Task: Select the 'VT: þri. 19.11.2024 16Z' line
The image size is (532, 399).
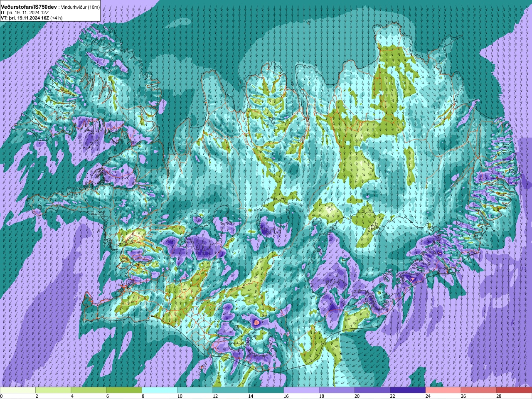Action: 25,18
